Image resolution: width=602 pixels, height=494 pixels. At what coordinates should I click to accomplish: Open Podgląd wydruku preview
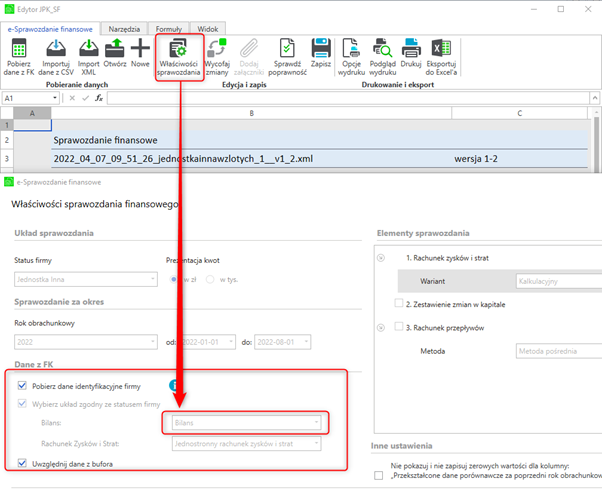tap(382, 48)
